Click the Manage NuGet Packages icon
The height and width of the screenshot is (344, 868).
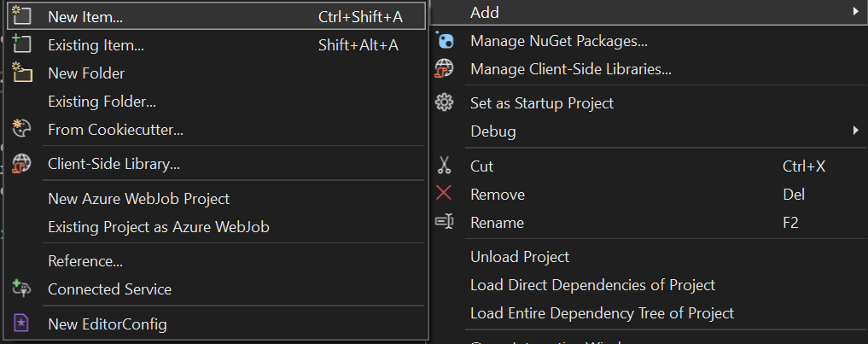pyautogui.click(x=445, y=40)
